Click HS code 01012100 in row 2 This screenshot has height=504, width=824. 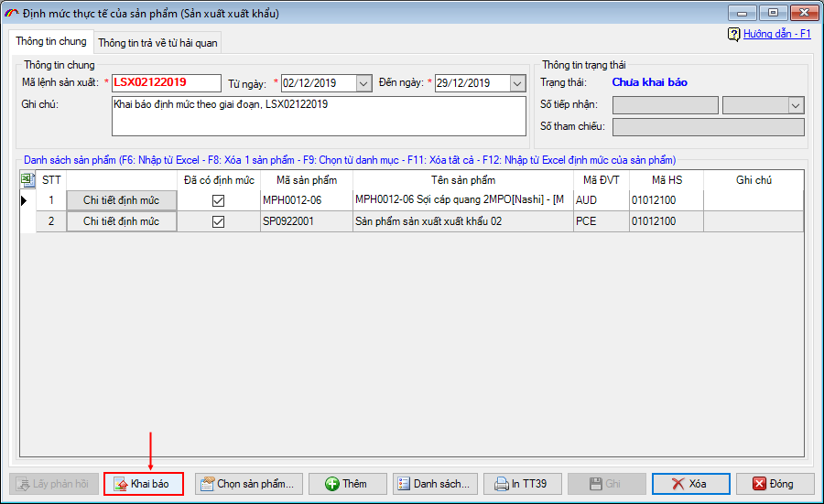667,221
